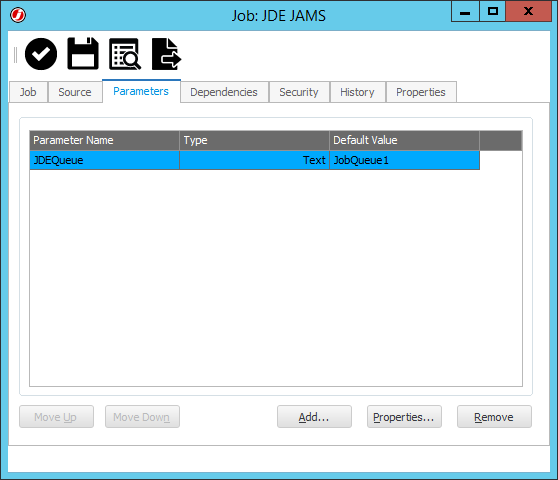
Task: Switch to the Job tab
Action: pos(28,92)
